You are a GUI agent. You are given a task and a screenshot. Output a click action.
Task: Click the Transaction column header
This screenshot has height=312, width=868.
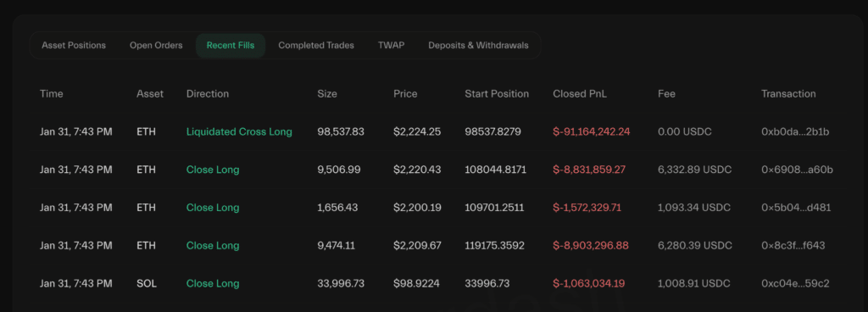coord(788,94)
